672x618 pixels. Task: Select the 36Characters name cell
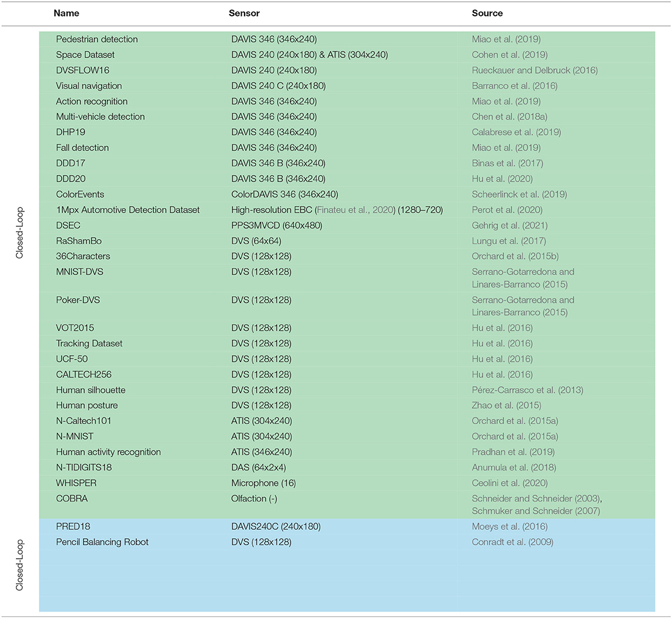pos(83,256)
